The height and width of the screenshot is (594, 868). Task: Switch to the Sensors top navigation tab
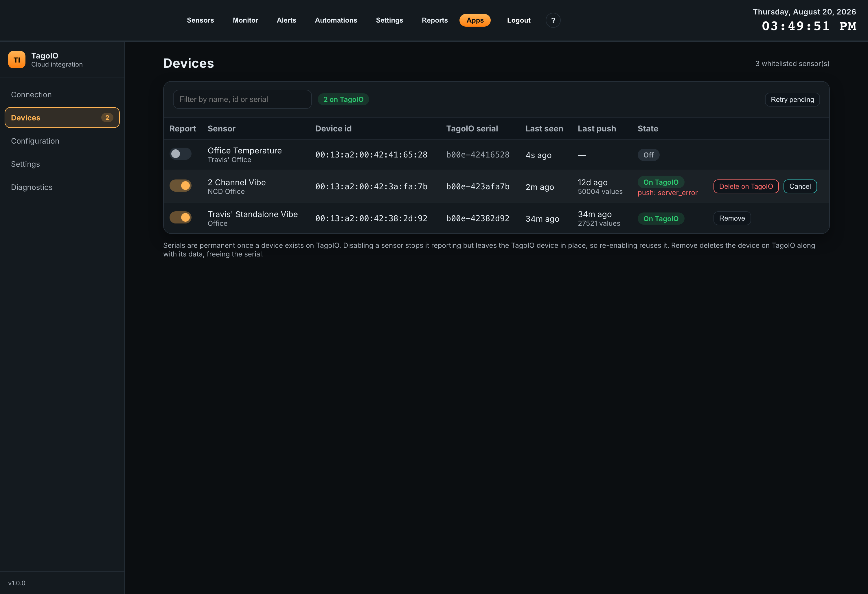pos(200,20)
